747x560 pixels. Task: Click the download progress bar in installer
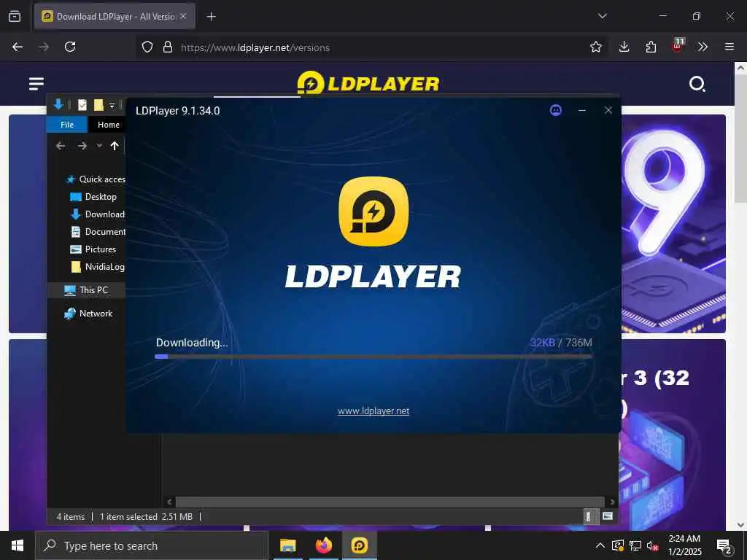click(x=373, y=356)
